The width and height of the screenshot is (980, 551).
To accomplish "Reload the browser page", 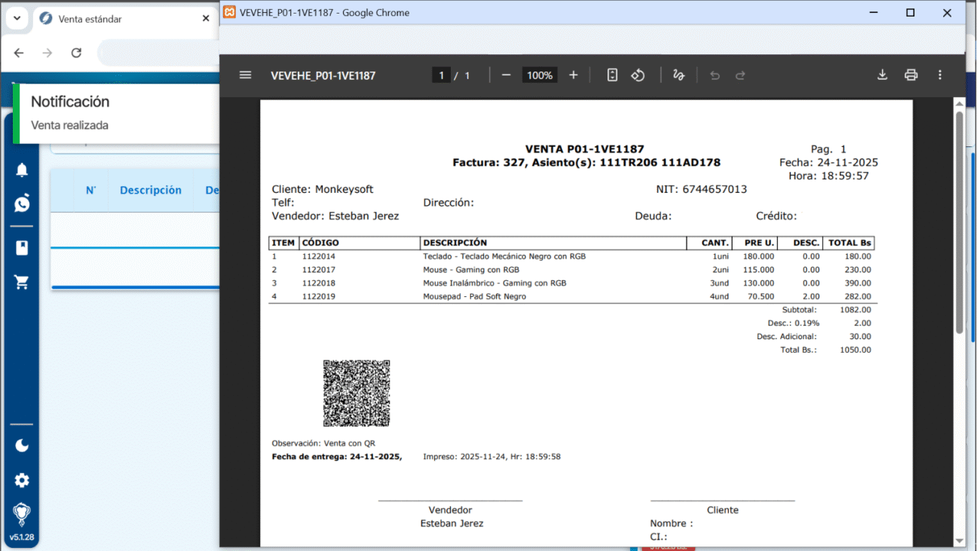I will [x=76, y=53].
